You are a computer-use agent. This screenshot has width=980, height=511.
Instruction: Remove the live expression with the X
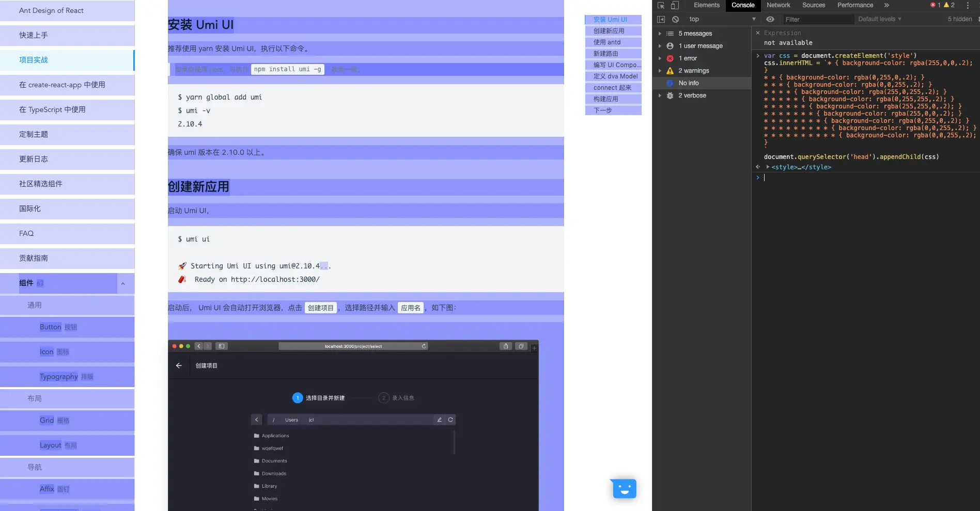click(758, 33)
